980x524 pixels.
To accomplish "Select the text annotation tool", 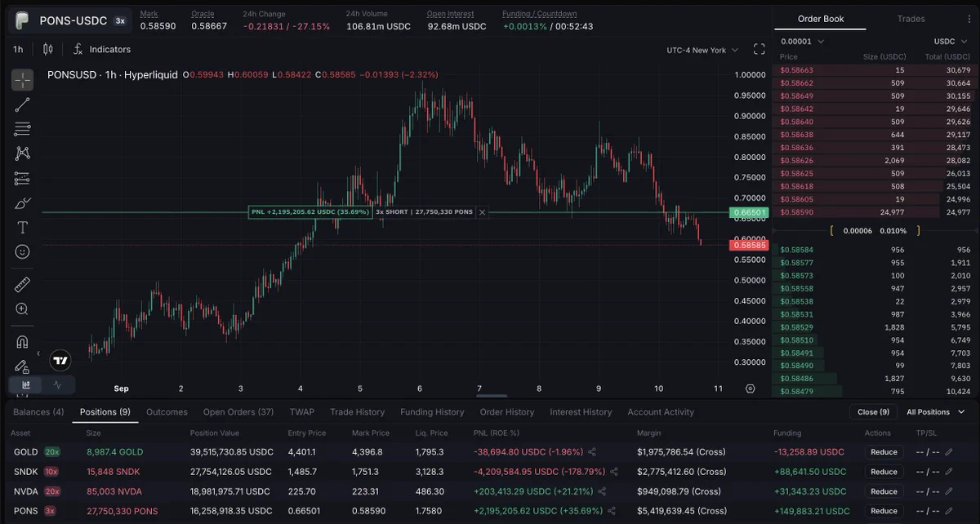I will (x=22, y=227).
